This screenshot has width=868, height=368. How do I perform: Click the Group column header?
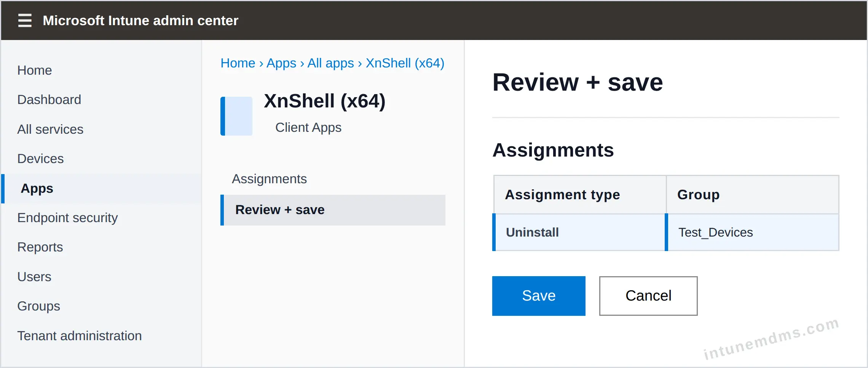click(x=753, y=195)
